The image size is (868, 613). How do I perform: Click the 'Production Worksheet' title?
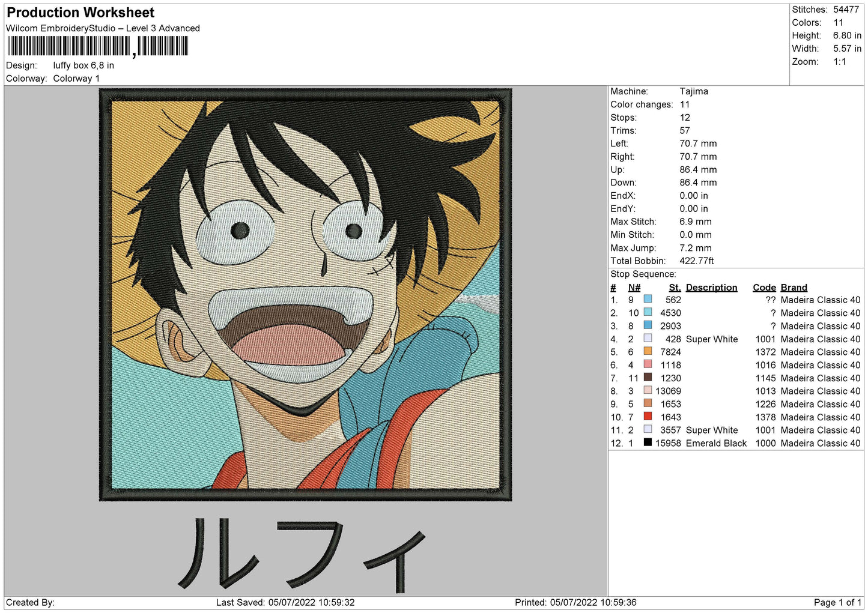pos(80,13)
